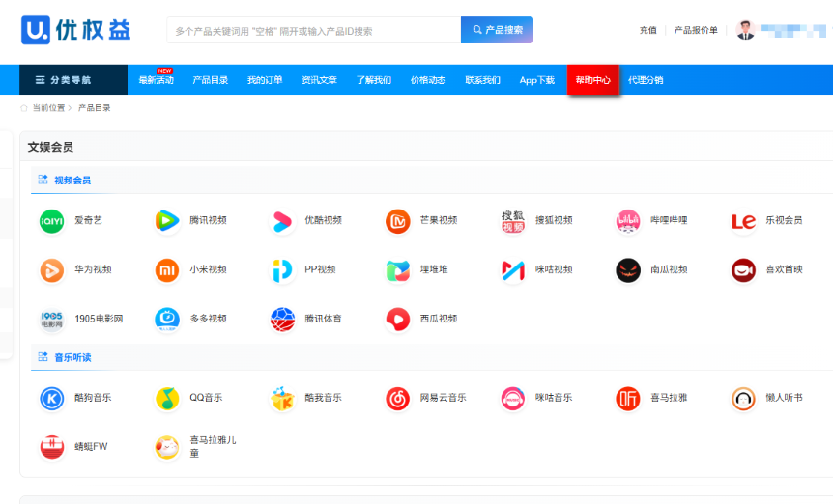Screen dimensions: 833x504
Task: Select the 腾讯视频 icon
Action: pyautogui.click(x=167, y=221)
